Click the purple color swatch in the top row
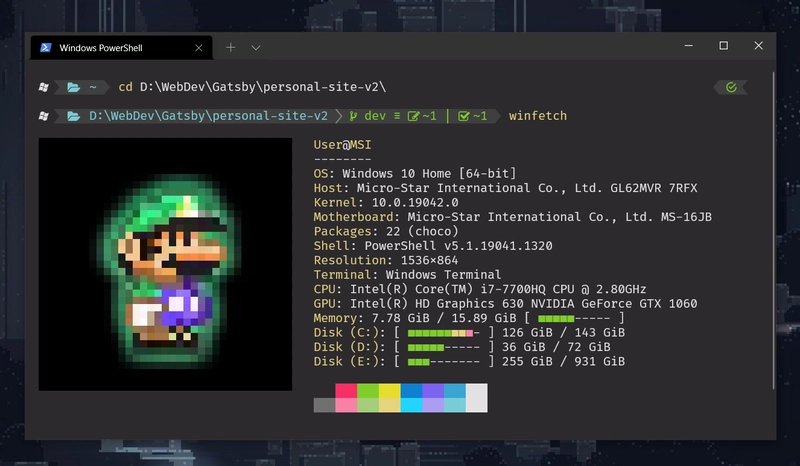800x466 pixels. tap(433, 391)
